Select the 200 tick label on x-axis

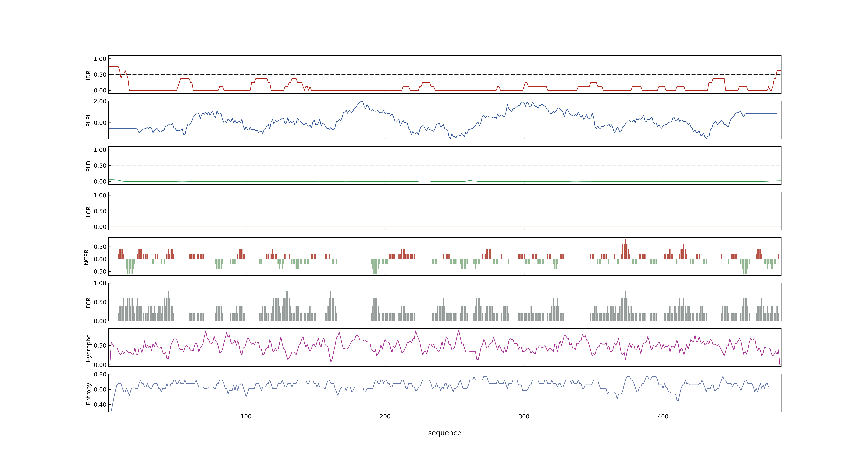coord(385,416)
